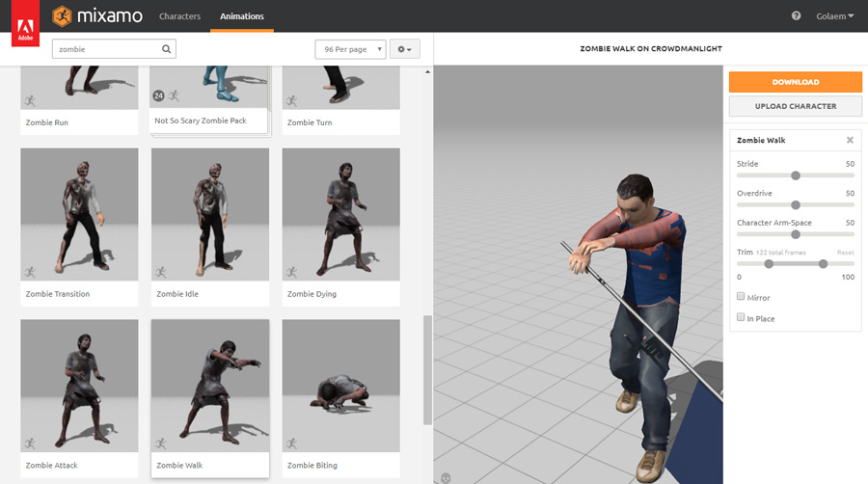
Task: Click the Stride value 50
Action: 850,164
